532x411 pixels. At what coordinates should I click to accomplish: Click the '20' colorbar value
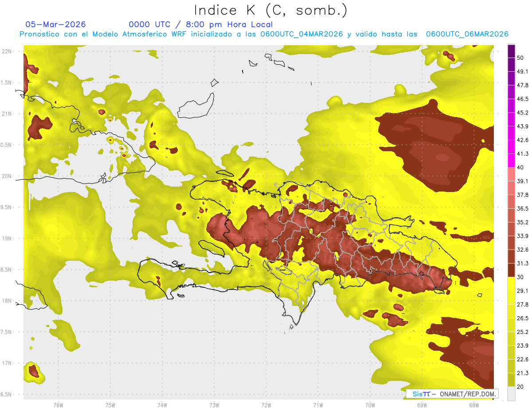pos(520,386)
